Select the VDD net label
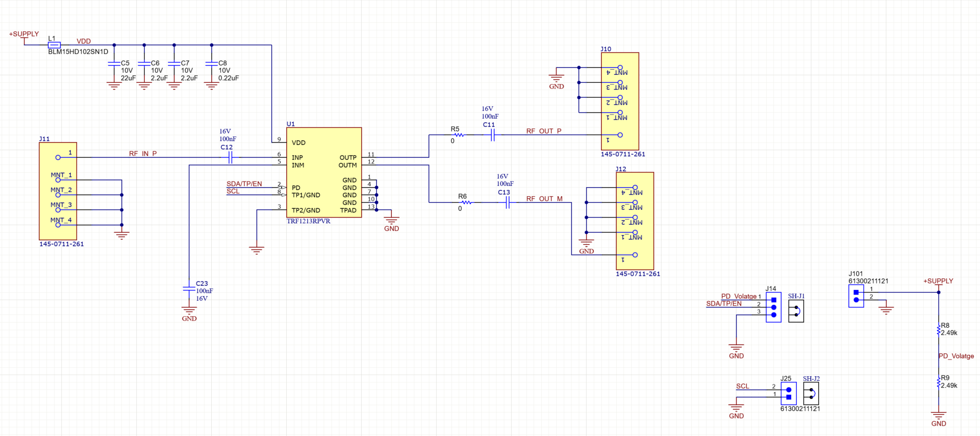The height and width of the screenshot is (436, 980). click(84, 41)
